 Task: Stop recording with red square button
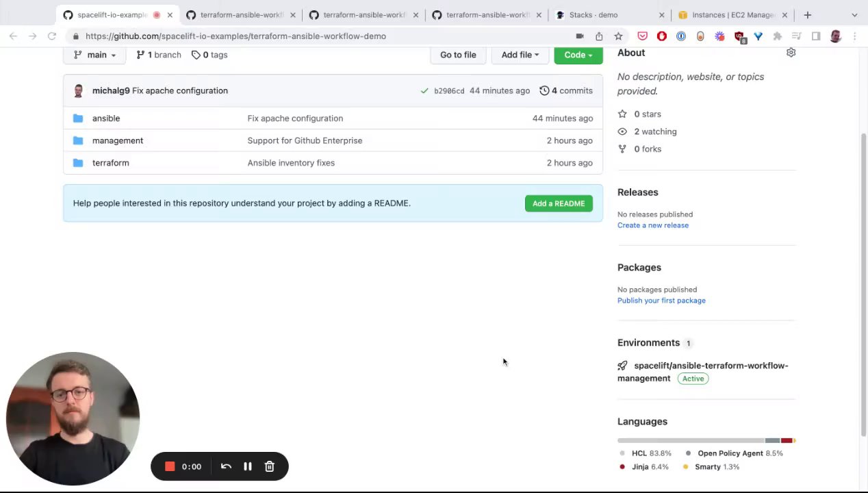click(170, 467)
